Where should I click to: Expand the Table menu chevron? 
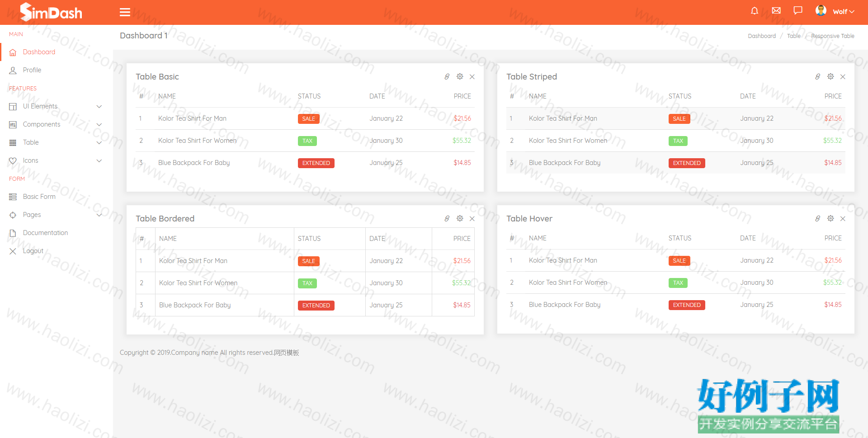point(99,143)
